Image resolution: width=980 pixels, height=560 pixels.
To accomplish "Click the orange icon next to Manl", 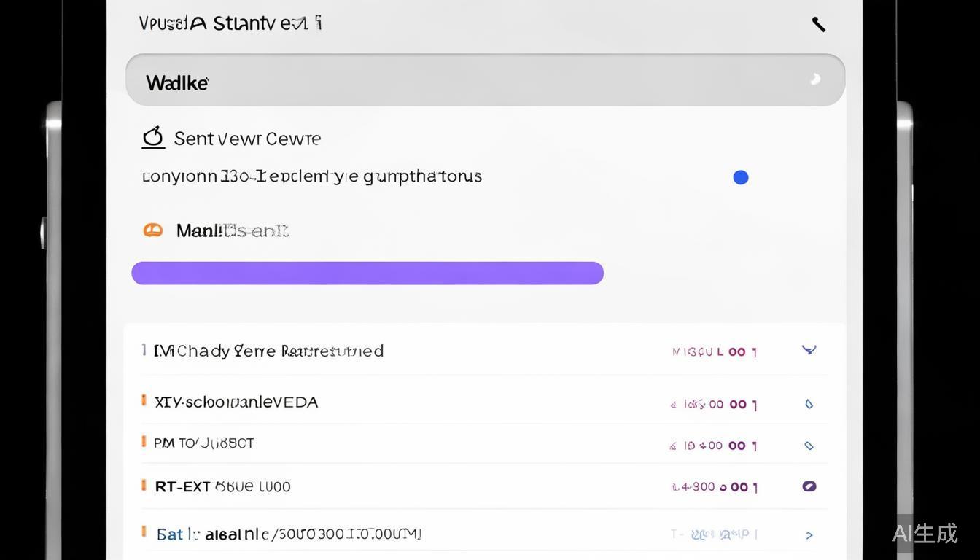I will tap(152, 230).
